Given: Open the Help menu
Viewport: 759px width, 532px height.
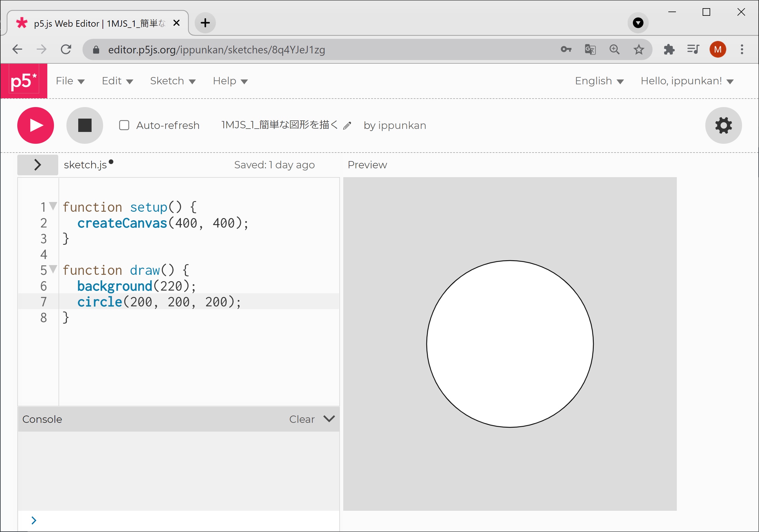Looking at the screenshot, I should (x=230, y=81).
